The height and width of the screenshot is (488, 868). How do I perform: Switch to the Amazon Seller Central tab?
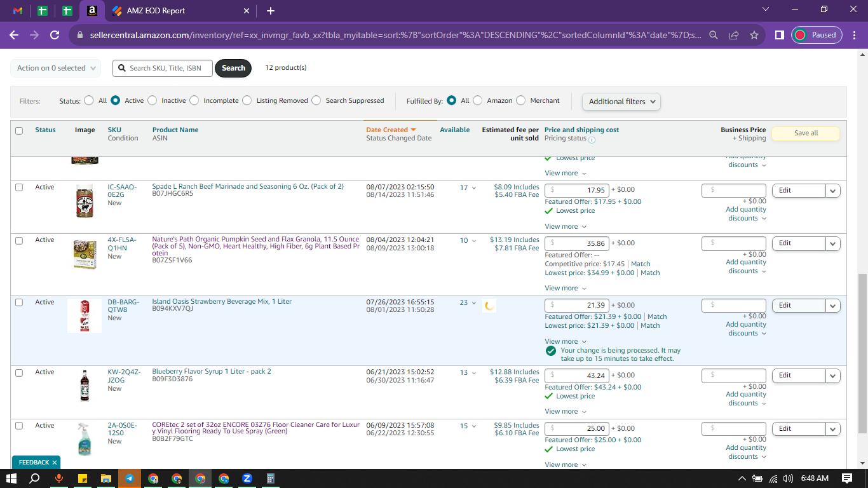[x=92, y=11]
